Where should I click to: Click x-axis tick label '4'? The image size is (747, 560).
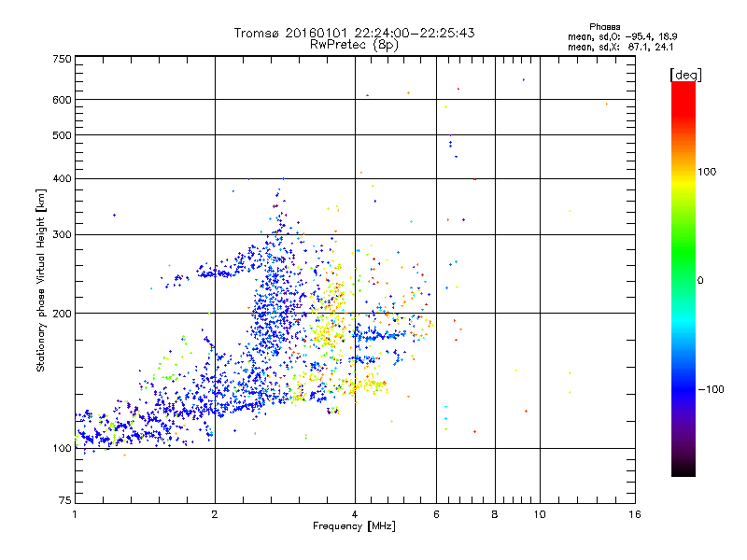click(355, 514)
